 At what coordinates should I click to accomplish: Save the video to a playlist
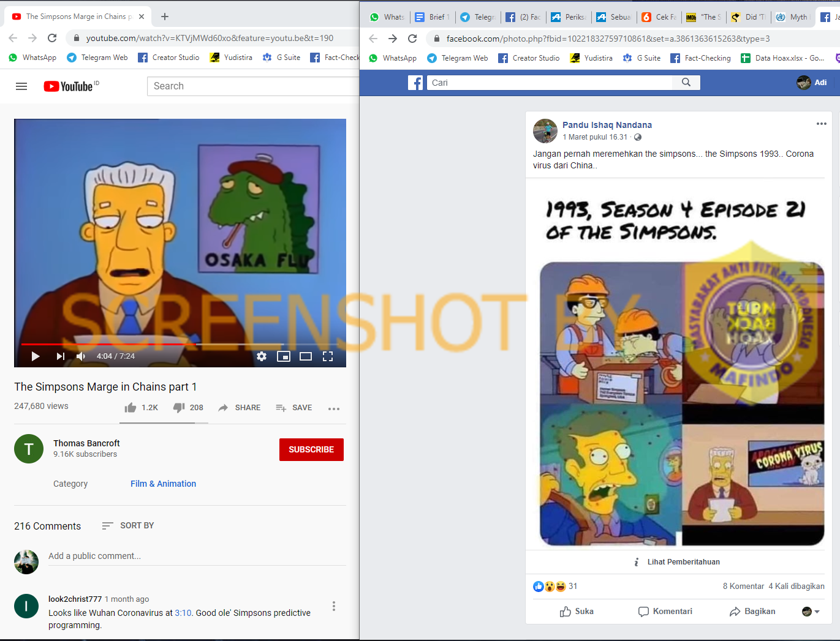click(x=293, y=408)
